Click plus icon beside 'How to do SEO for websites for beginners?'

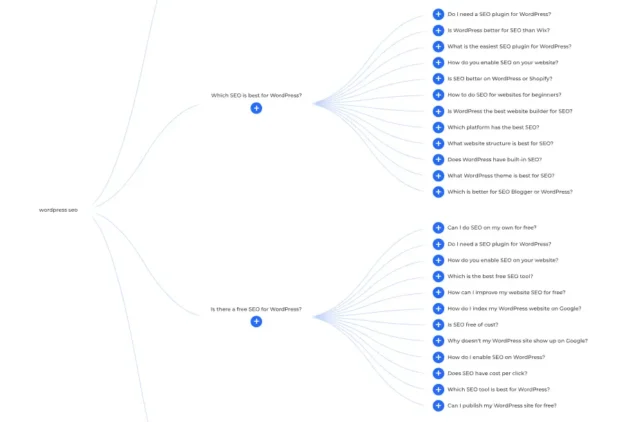(438, 95)
